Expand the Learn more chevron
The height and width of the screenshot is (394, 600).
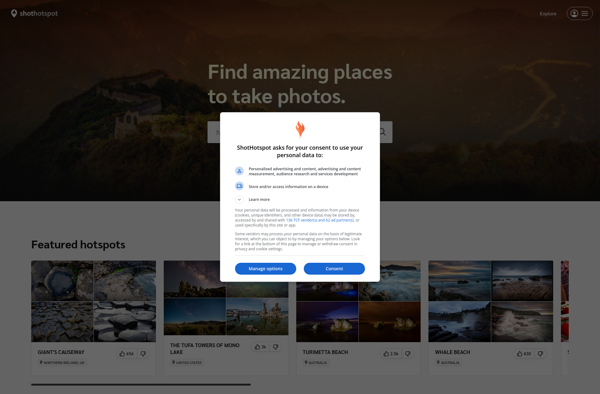[239, 199]
